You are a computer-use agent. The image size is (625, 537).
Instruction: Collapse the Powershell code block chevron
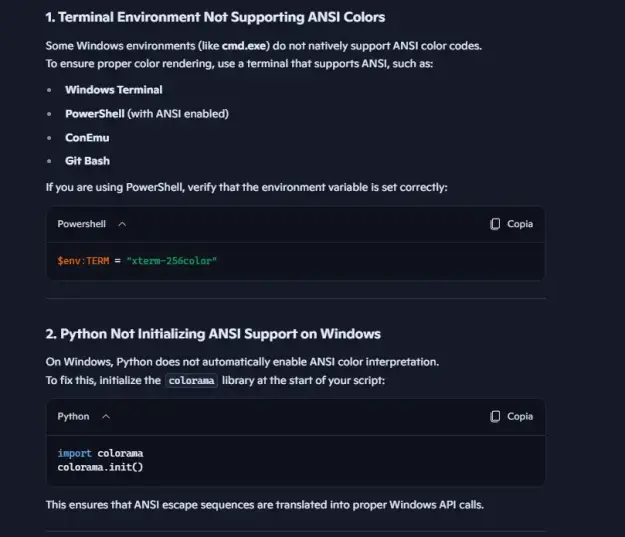[x=122, y=224]
